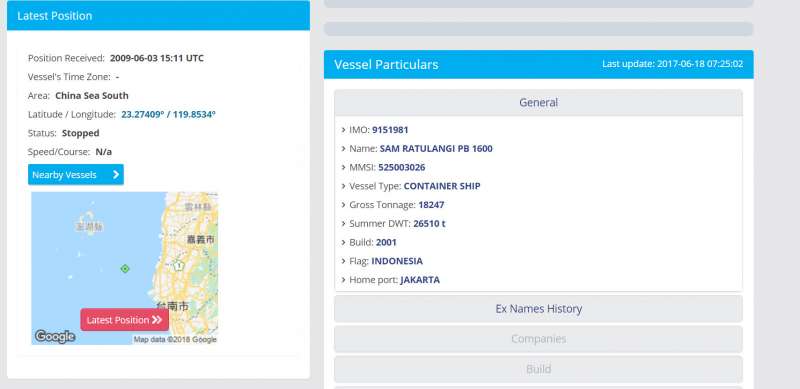Click the chevron arrow on Nearby Vessels

point(116,175)
